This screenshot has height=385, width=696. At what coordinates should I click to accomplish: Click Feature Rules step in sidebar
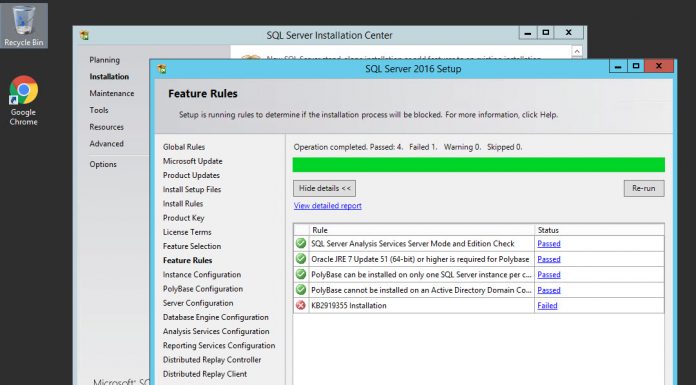point(187,261)
